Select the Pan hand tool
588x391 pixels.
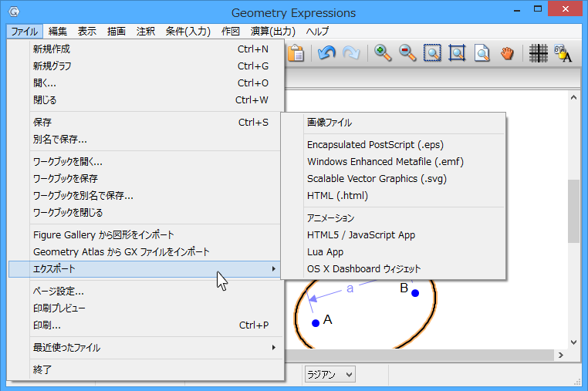coord(507,53)
